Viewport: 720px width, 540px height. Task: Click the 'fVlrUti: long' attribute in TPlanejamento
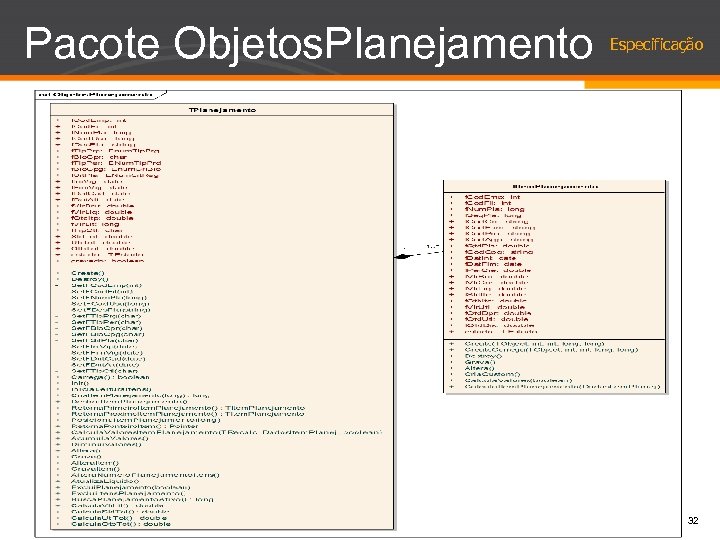[x=95, y=224]
